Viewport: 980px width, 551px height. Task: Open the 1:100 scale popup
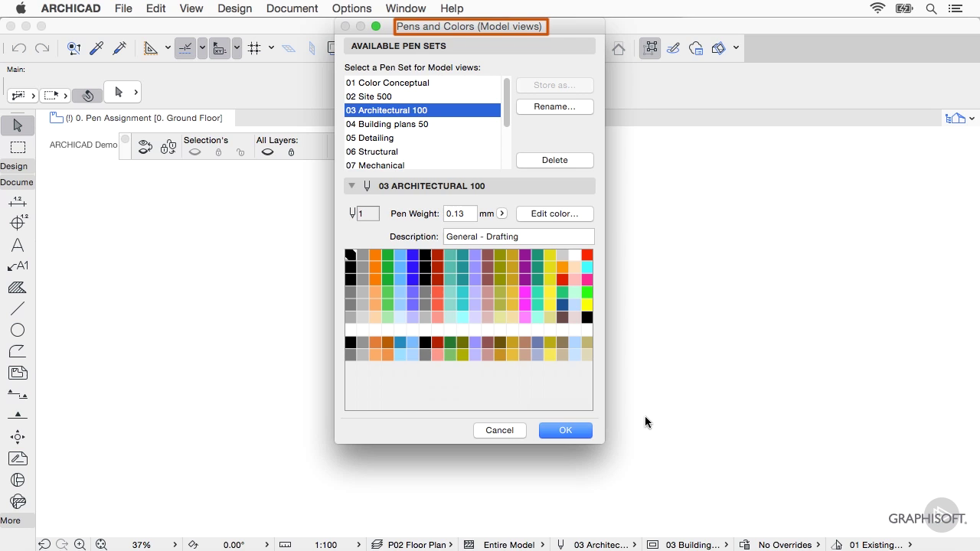click(358, 545)
